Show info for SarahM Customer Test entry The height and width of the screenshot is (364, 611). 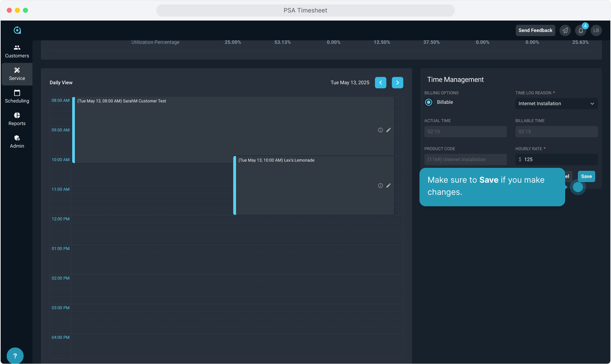tap(380, 130)
